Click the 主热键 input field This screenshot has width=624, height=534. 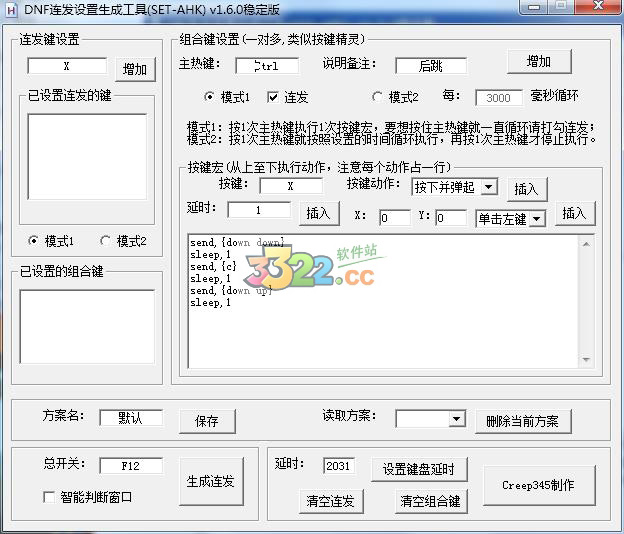[267, 66]
